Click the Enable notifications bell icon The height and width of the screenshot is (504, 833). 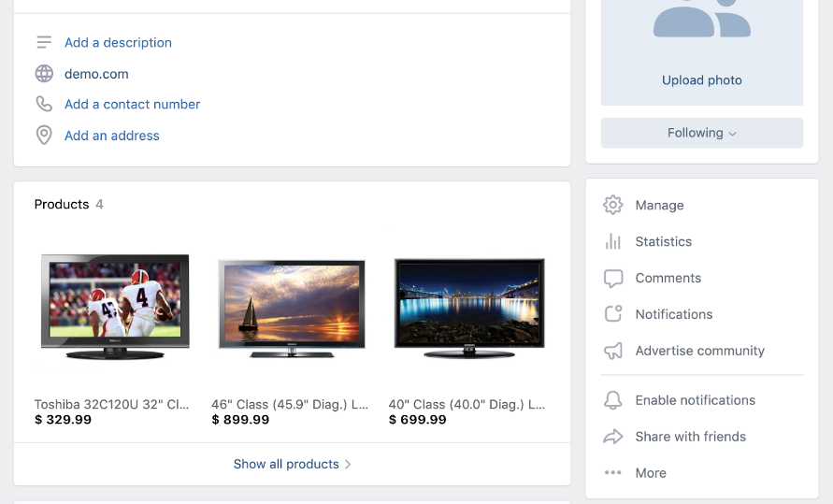point(612,400)
